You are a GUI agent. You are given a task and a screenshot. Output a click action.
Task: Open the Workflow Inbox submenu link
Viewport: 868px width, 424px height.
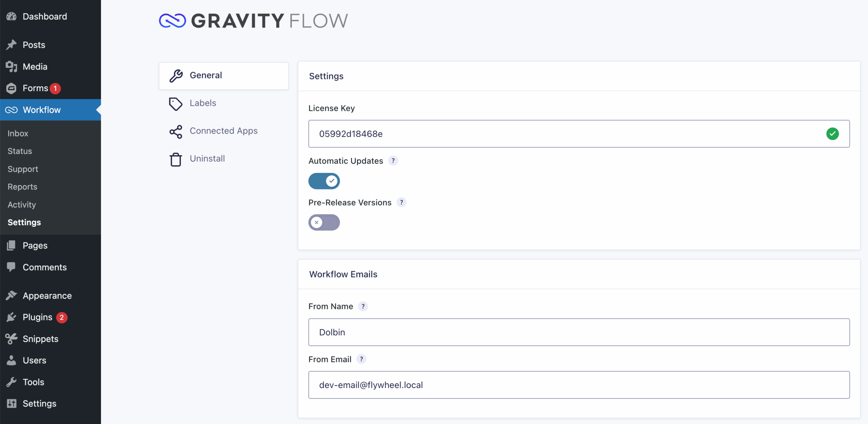point(18,134)
